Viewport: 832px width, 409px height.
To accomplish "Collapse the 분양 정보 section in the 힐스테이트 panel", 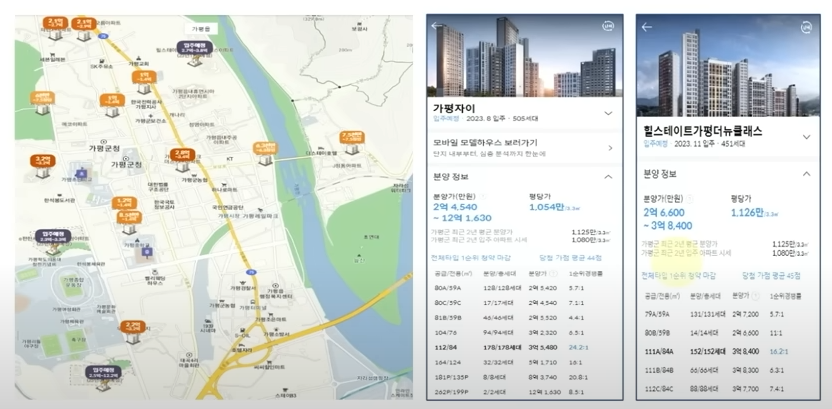I will click(x=807, y=173).
